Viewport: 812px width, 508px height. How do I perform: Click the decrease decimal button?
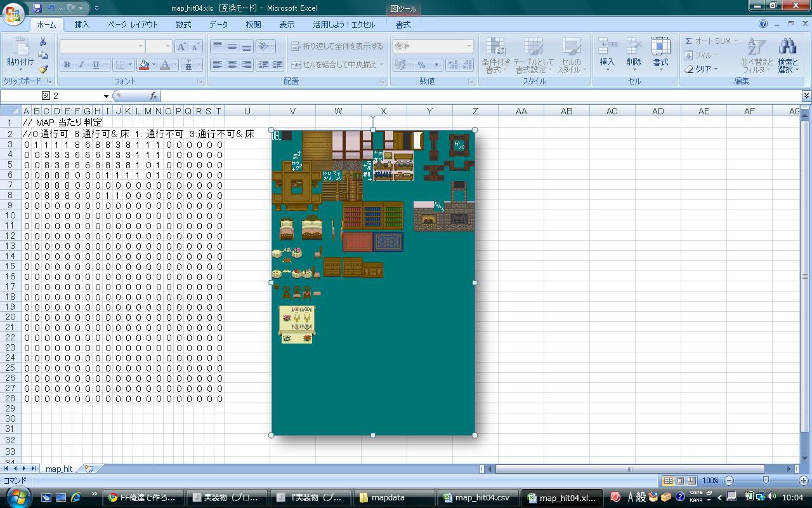(x=468, y=65)
